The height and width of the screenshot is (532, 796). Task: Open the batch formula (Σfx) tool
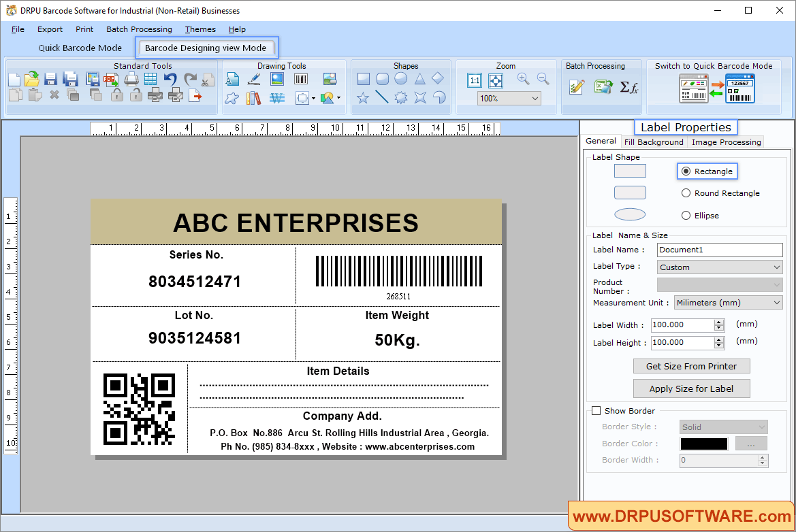pyautogui.click(x=628, y=87)
